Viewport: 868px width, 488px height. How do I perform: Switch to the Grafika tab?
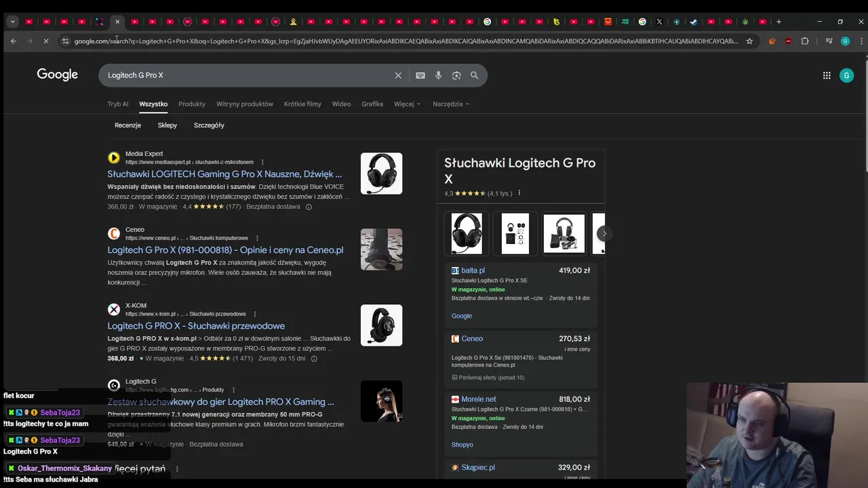pos(372,104)
